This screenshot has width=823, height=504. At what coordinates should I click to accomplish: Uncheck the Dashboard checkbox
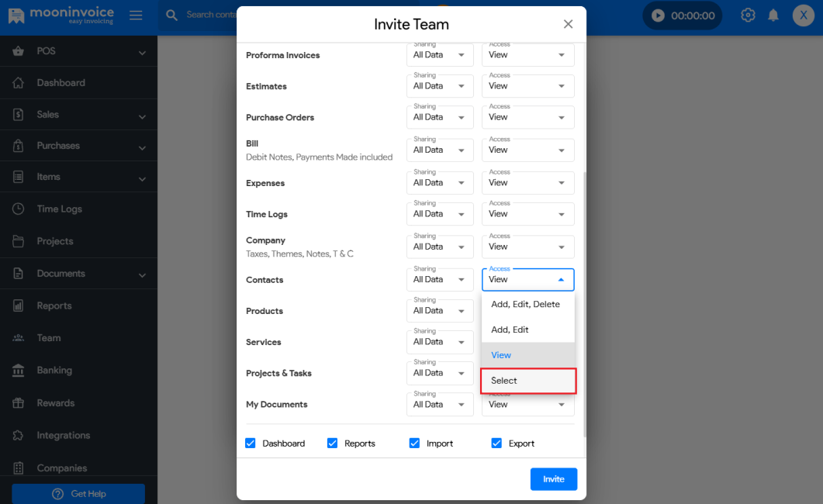click(x=251, y=444)
